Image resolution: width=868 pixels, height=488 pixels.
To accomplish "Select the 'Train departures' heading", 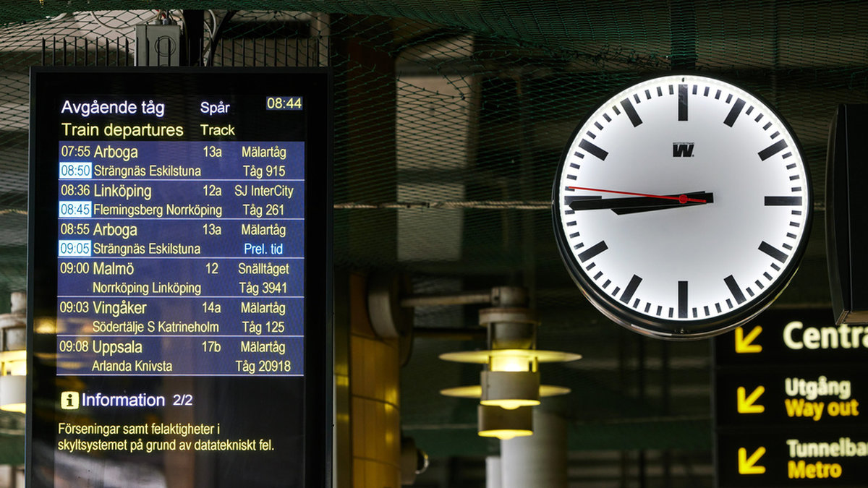I will pos(122,130).
